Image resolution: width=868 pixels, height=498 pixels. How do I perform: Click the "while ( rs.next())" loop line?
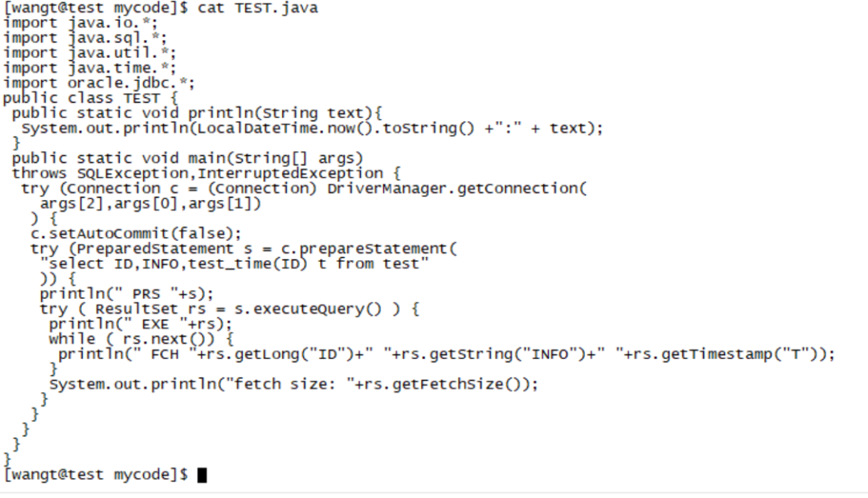tap(141, 340)
